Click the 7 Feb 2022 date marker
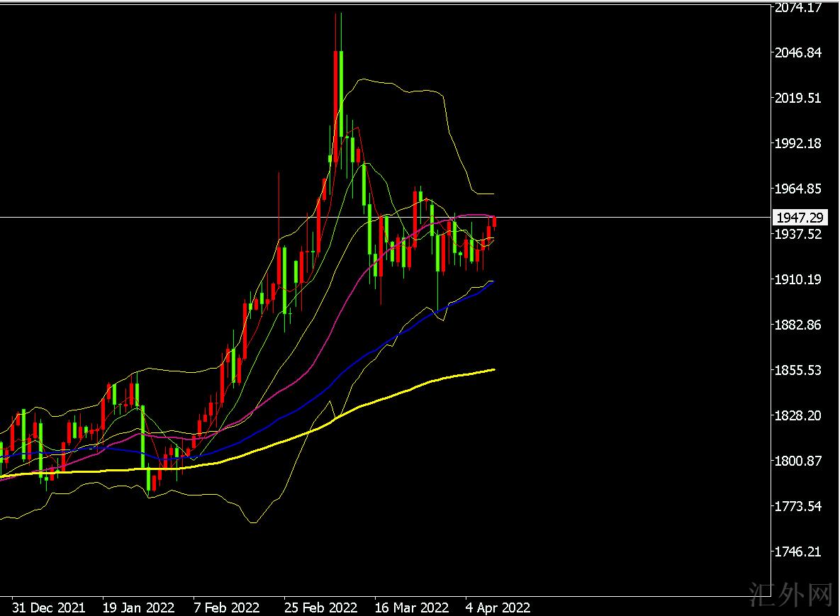 pyautogui.click(x=227, y=607)
